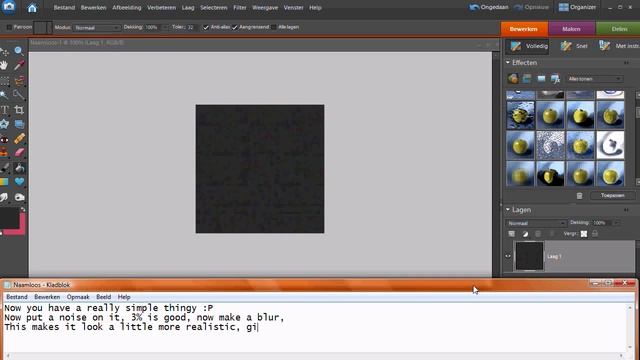Select the Spot Healing bandage tool
This screenshot has width=640, height=360.
click(19, 139)
